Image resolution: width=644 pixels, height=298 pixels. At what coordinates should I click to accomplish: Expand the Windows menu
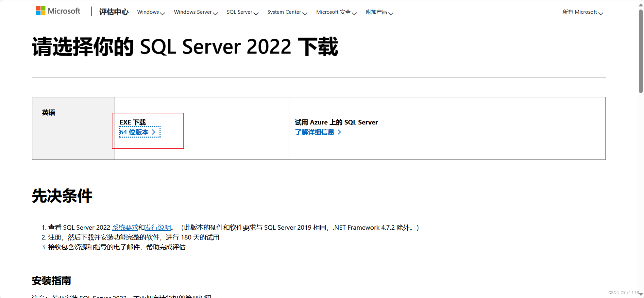pyautogui.click(x=151, y=12)
